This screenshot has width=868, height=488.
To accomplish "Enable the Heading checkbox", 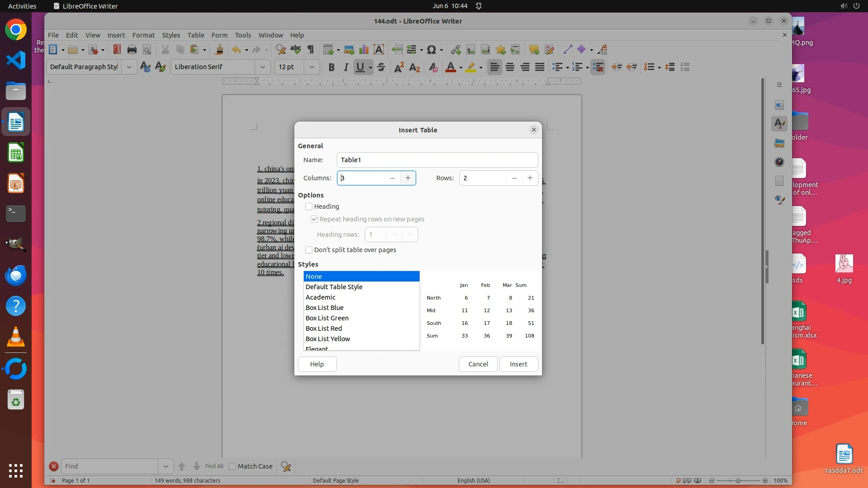I will 309,206.
